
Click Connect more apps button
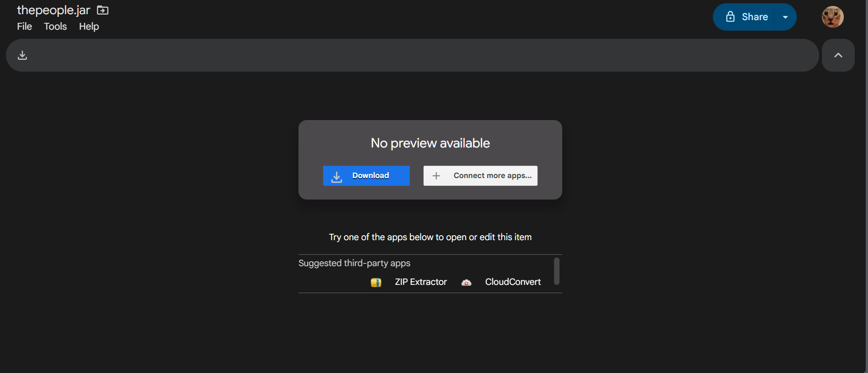pos(480,176)
